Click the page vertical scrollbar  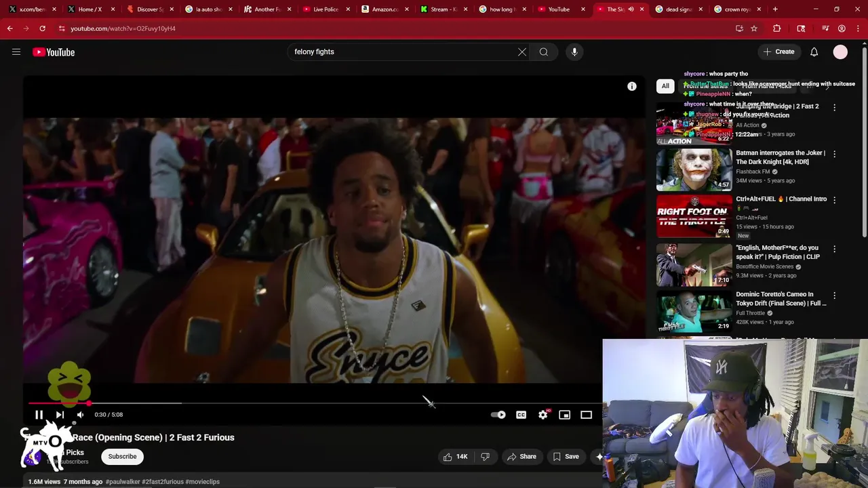[864, 142]
